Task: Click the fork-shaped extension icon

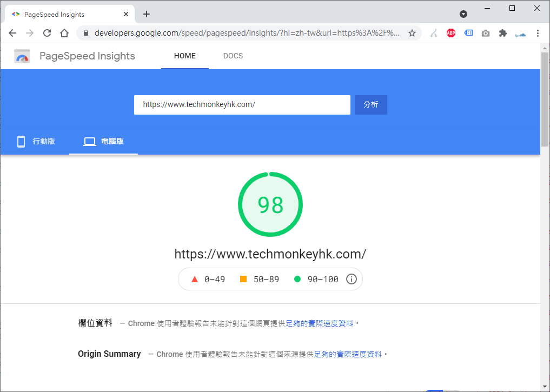Action: pyautogui.click(x=434, y=33)
